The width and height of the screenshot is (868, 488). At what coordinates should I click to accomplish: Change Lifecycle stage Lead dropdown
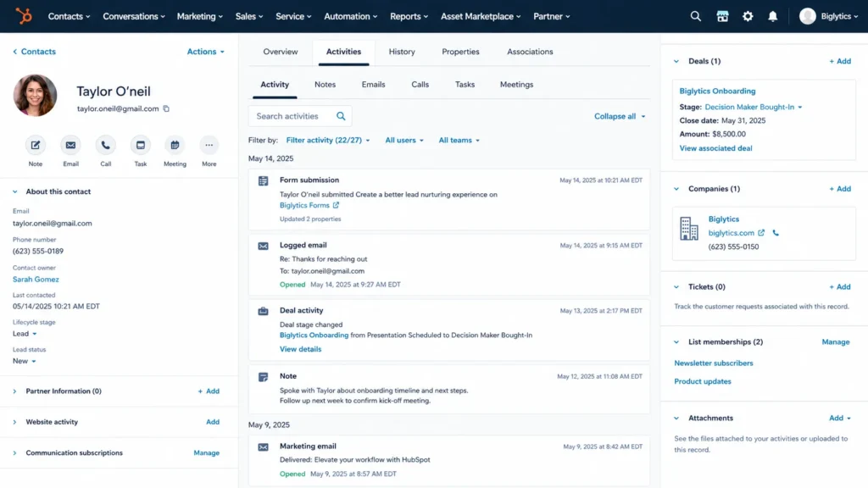[25, 334]
